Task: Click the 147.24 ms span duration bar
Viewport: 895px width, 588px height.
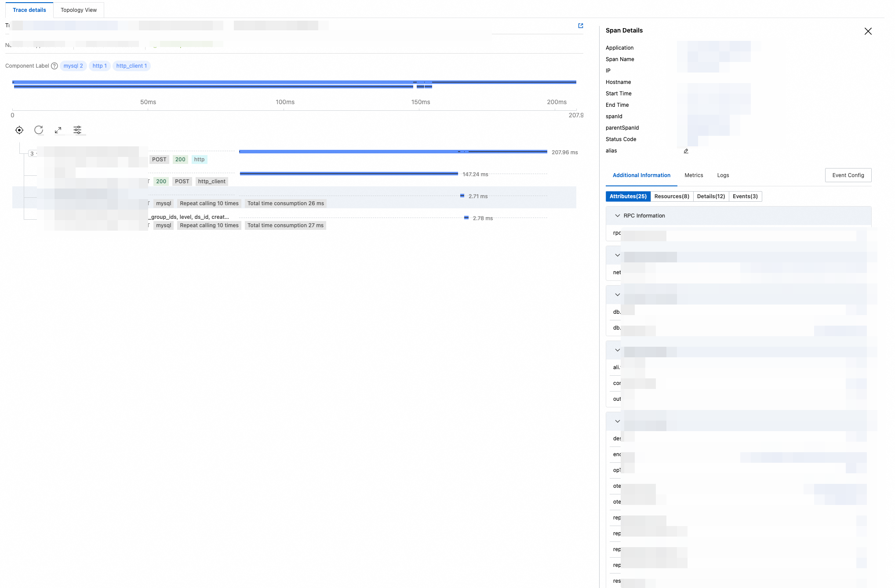Action: (349, 174)
